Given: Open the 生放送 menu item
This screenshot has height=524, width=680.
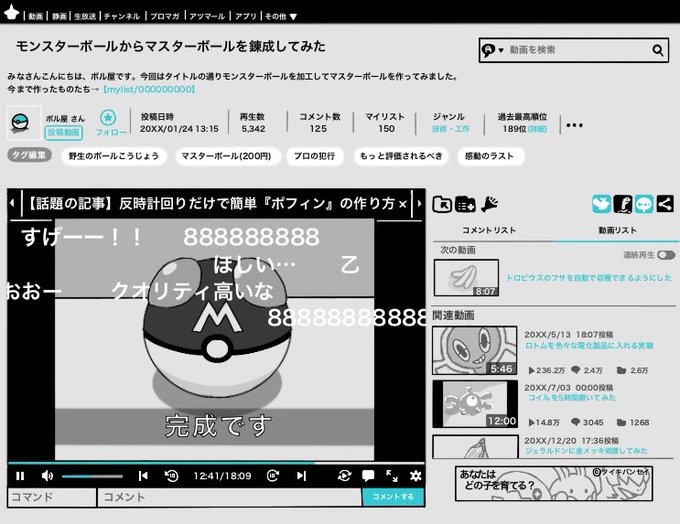Looking at the screenshot, I should [85, 16].
